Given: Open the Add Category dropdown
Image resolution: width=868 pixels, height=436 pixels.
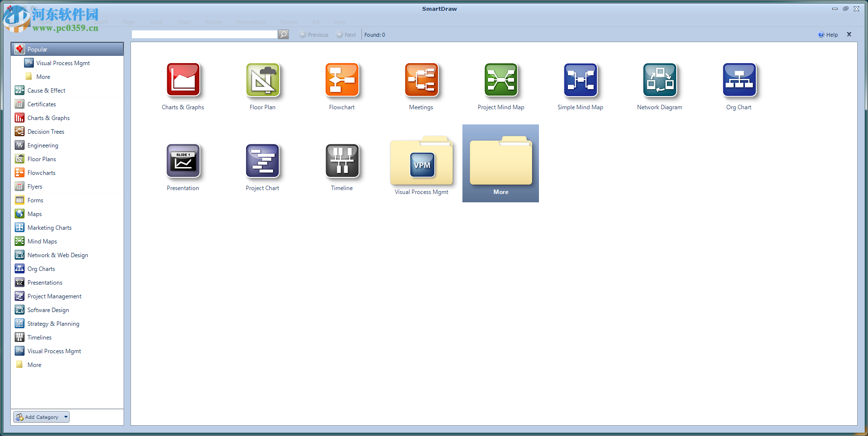Looking at the screenshot, I should 41,417.
